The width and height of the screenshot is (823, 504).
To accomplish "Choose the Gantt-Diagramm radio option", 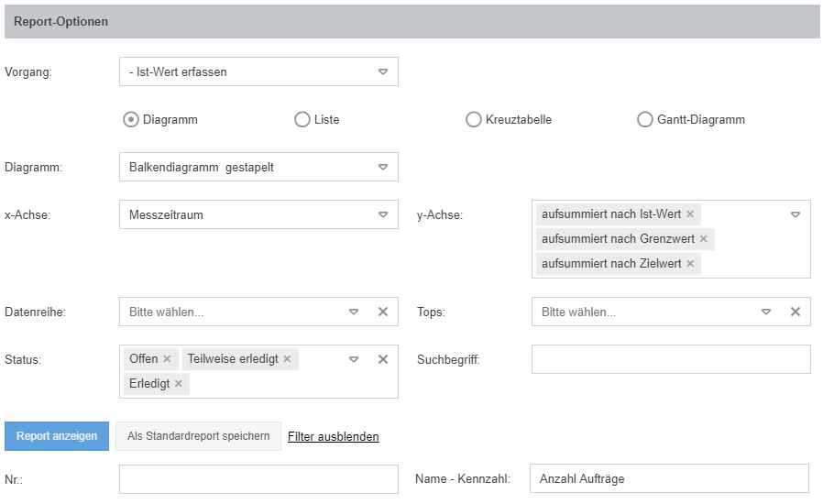I will click(644, 119).
